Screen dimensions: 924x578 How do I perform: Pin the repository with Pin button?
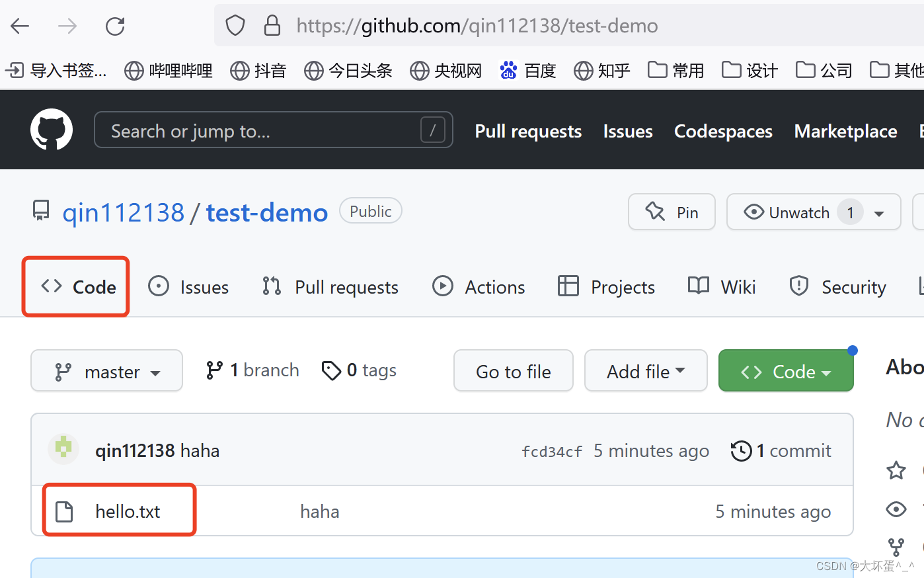[672, 212]
